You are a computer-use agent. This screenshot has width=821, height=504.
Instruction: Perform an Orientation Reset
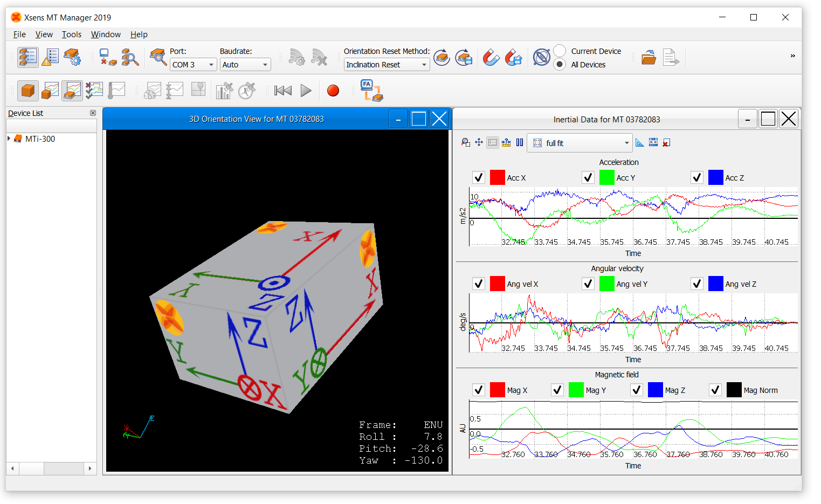click(x=441, y=57)
